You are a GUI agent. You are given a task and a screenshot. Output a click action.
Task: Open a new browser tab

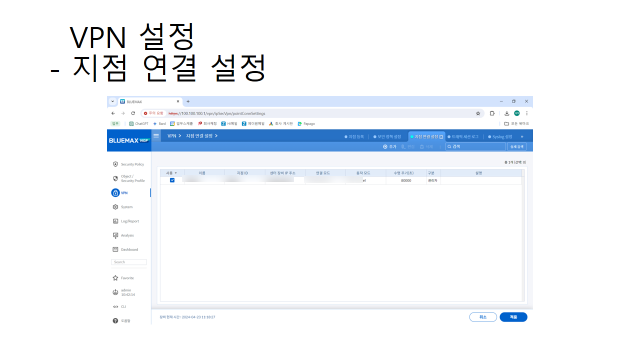(x=188, y=102)
